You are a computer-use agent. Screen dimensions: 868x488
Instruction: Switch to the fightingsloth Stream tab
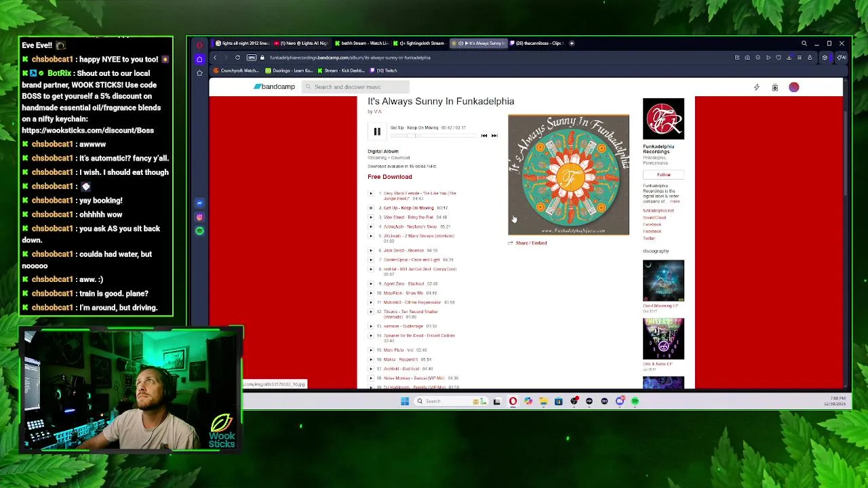pos(420,43)
